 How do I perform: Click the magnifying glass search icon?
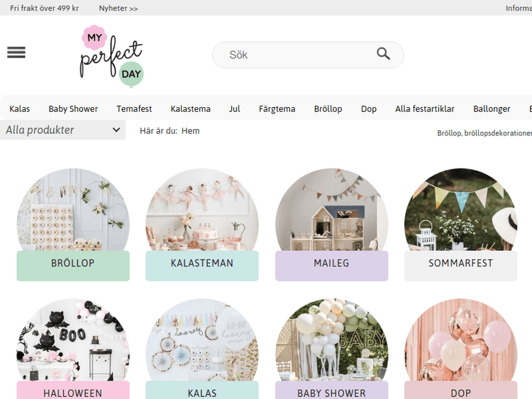pos(383,54)
